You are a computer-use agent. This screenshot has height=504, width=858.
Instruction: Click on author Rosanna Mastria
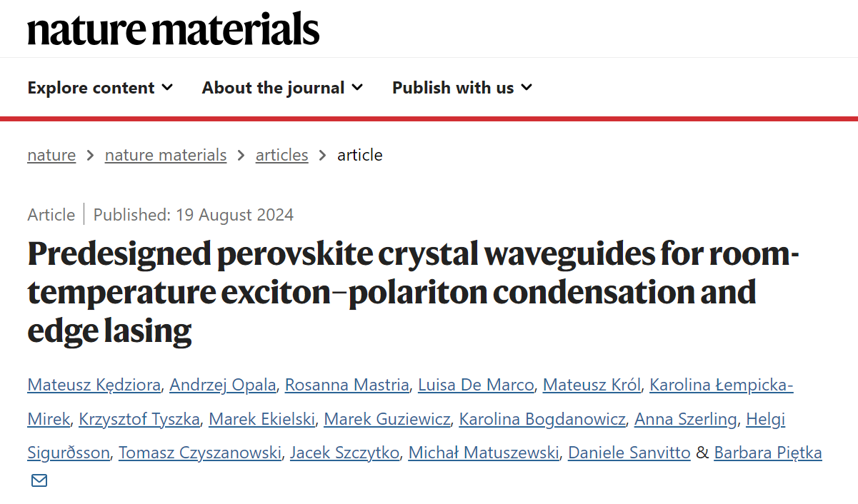[x=347, y=385]
